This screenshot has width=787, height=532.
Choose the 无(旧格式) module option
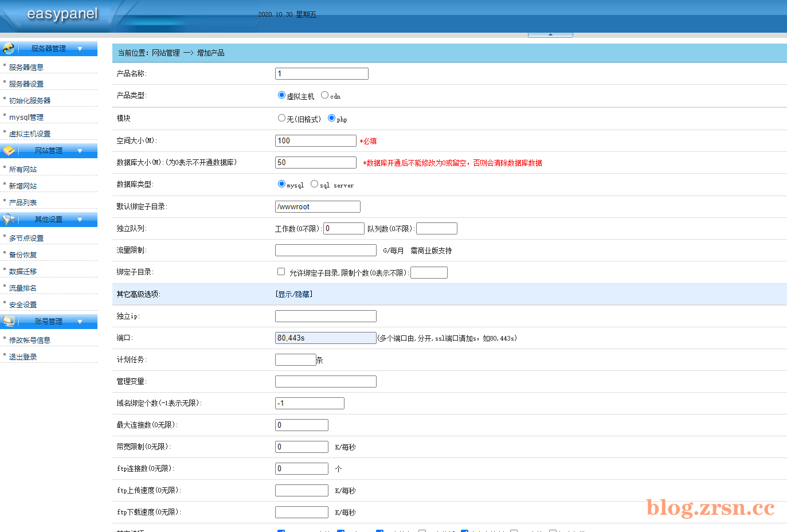[x=281, y=118]
